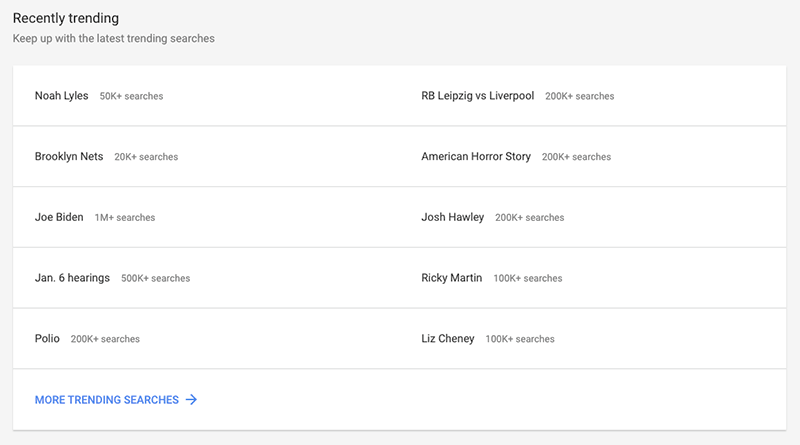
Task: Click 100K+ searches beside Liz Cheney
Action: [x=520, y=339]
